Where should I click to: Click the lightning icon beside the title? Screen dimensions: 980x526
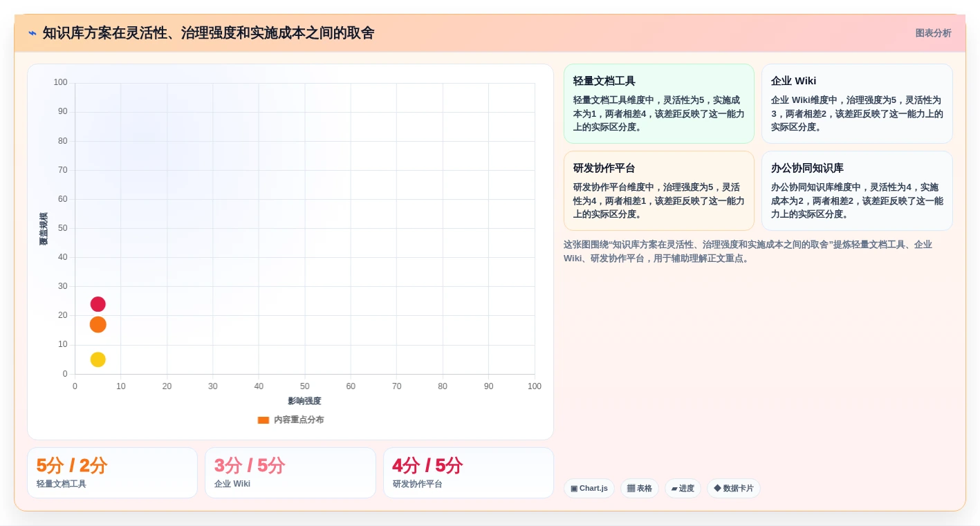(x=33, y=33)
